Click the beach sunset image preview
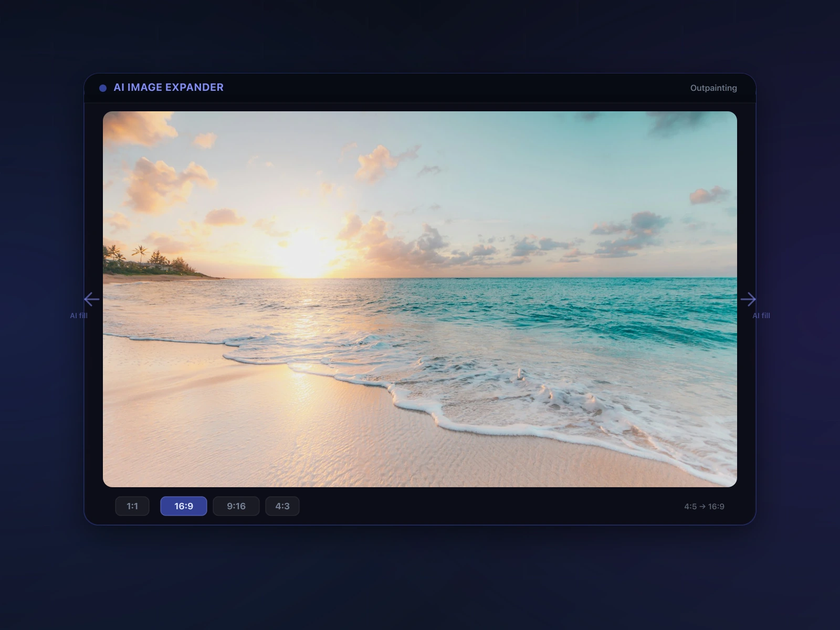 coord(420,299)
